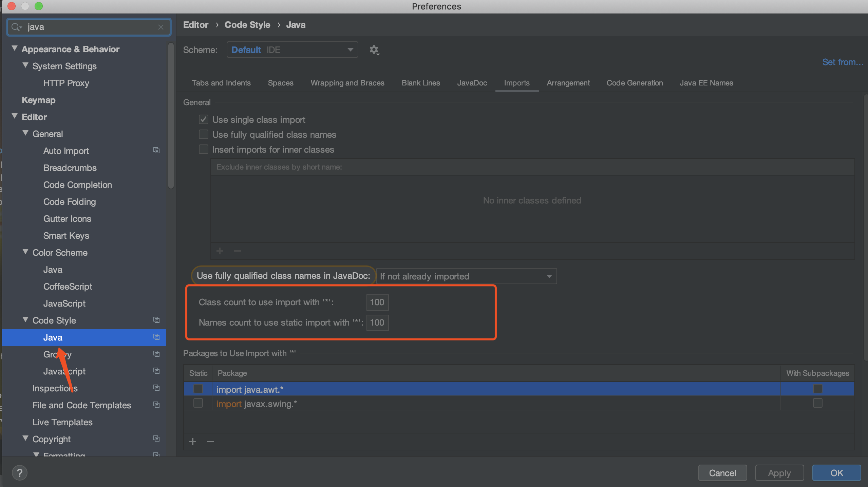Clear the search field with X icon
Viewport: 868px width, 487px height.
[161, 27]
